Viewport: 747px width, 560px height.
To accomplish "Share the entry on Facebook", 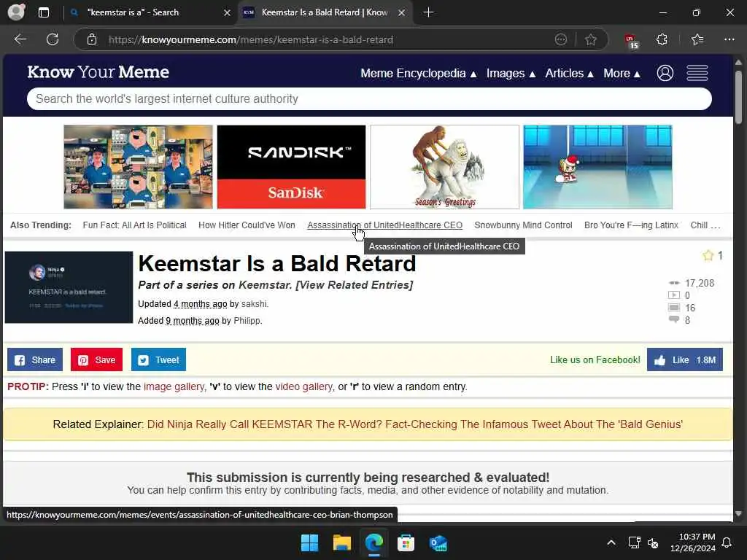I will [35, 359].
